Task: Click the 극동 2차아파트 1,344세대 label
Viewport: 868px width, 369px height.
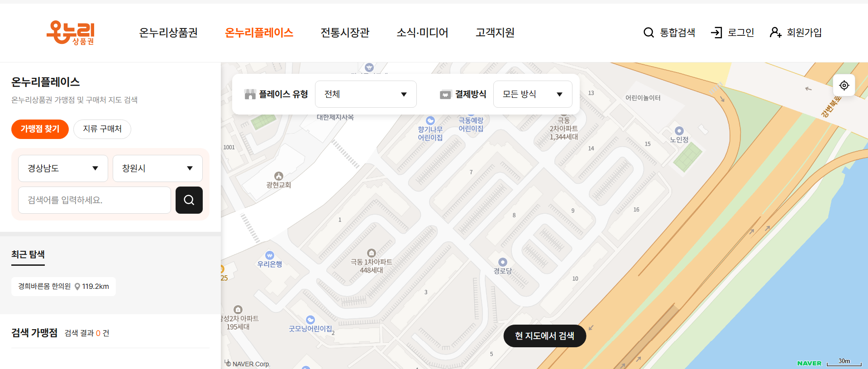Action: click(x=564, y=129)
